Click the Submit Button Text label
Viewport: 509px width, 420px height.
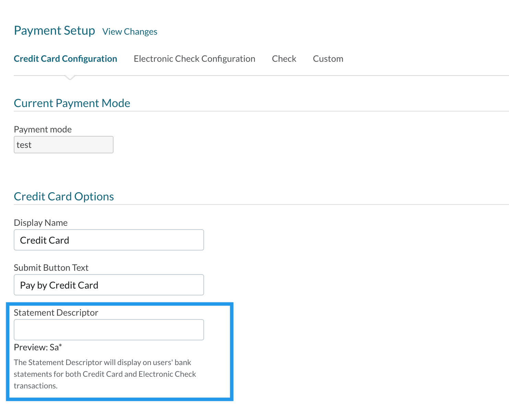[51, 268]
